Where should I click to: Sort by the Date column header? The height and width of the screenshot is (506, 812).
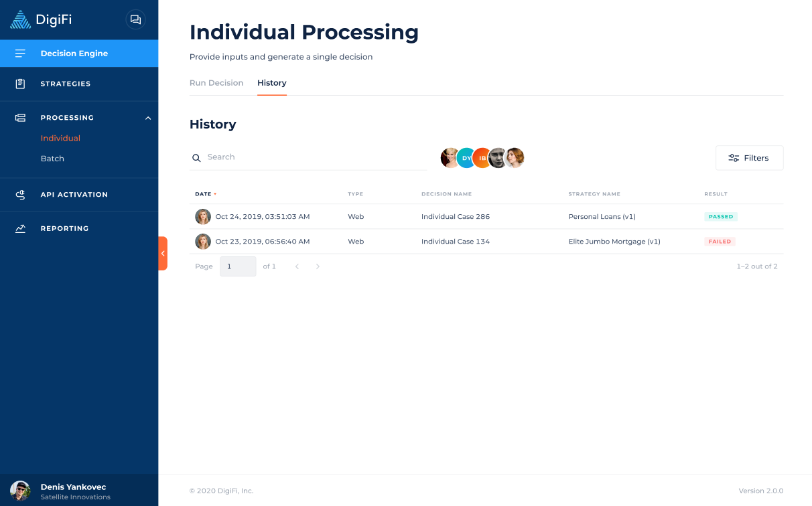(206, 194)
